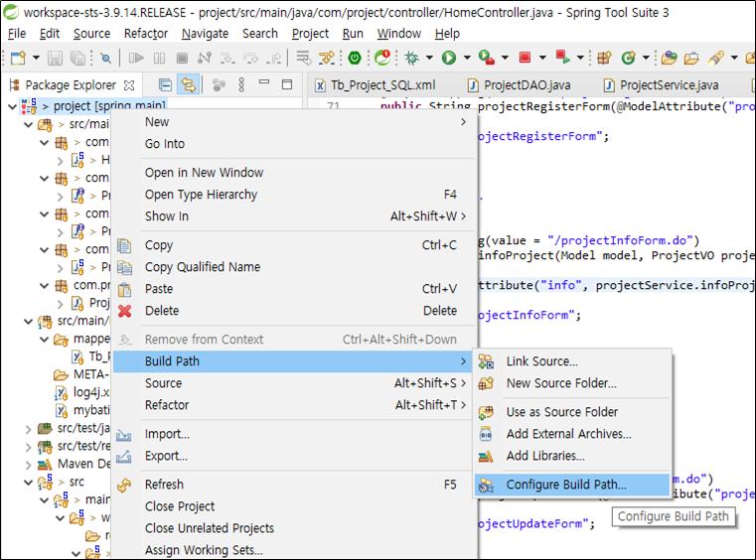
Task: Choose Close Project from context menu
Action: [x=294, y=506]
